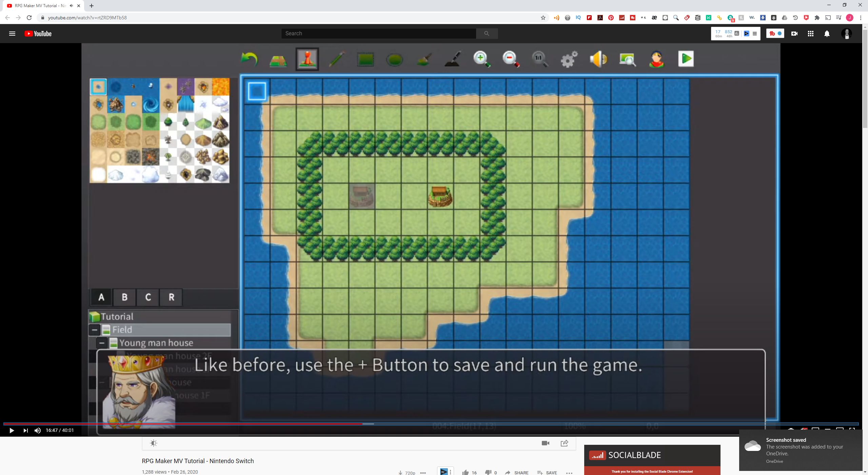The height and width of the screenshot is (475, 868).
Task: Select the Rectangle fill tool
Action: pos(366,60)
